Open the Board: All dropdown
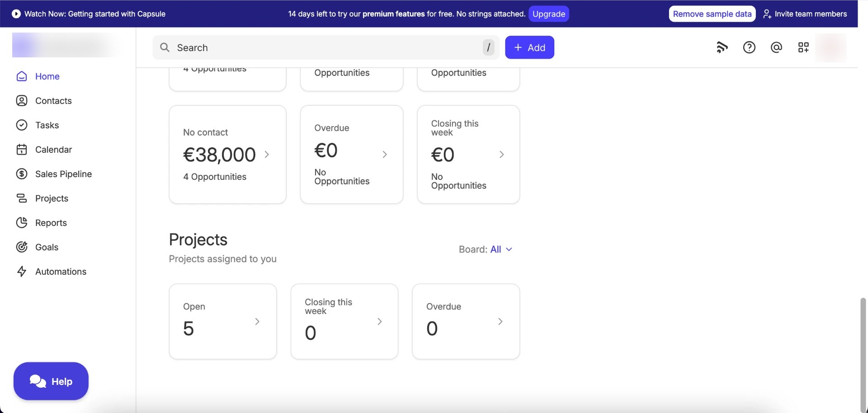868x413 pixels. click(486, 249)
